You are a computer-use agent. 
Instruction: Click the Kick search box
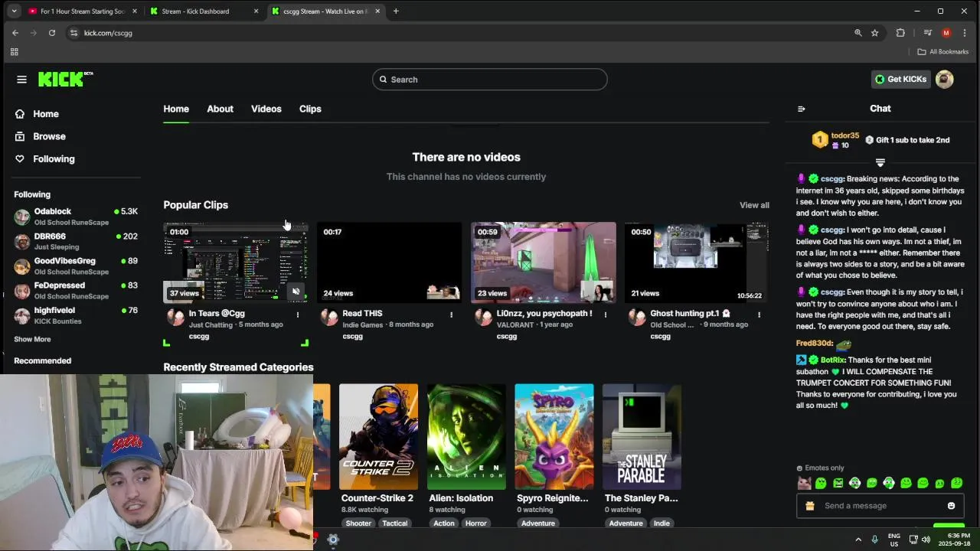490,80
